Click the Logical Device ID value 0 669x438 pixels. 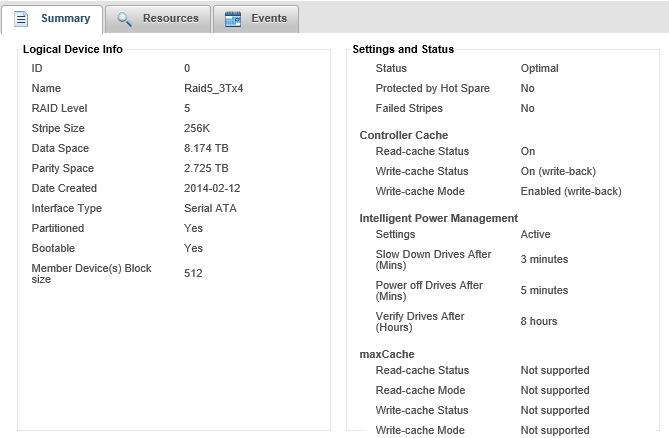187,68
